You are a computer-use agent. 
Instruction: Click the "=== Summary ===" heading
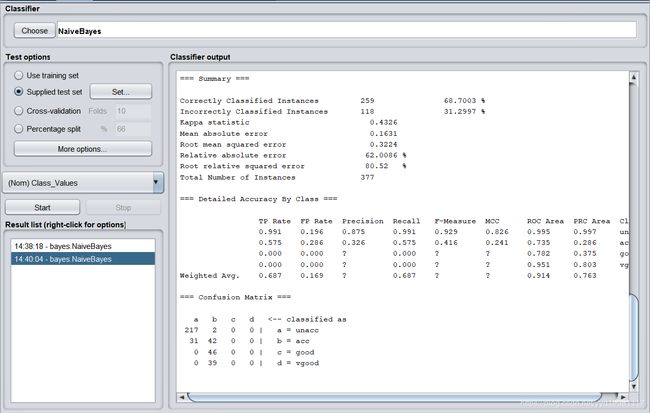point(214,79)
